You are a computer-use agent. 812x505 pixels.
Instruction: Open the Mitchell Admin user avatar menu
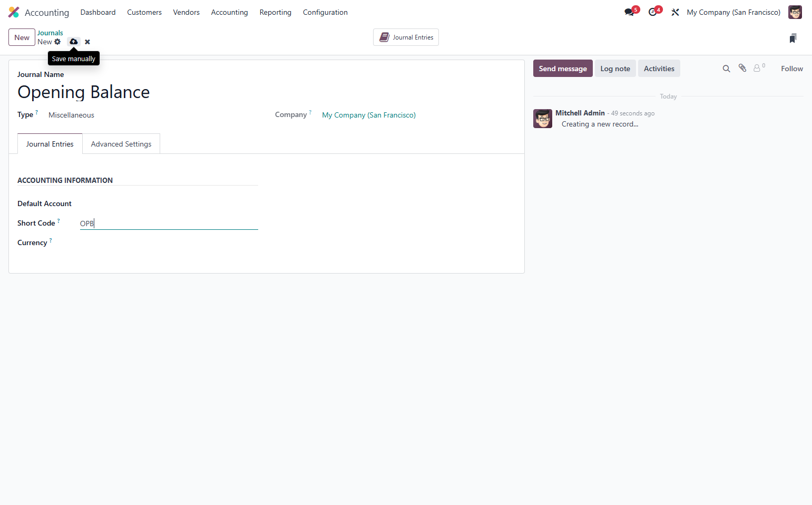pos(795,12)
